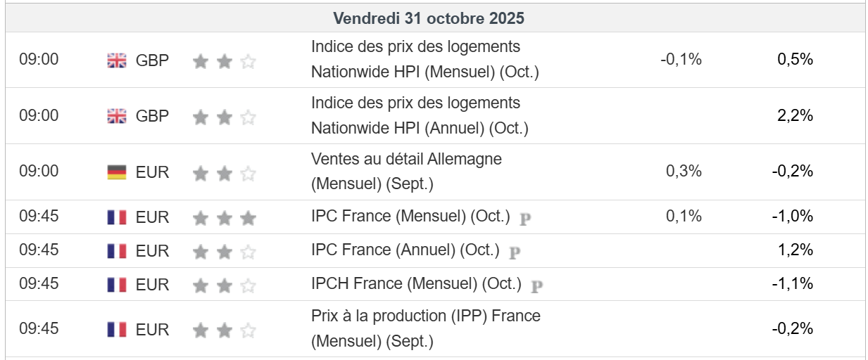868x360 pixels.
Task: Open Ventes au détail Allemagne event
Action: tap(406, 172)
